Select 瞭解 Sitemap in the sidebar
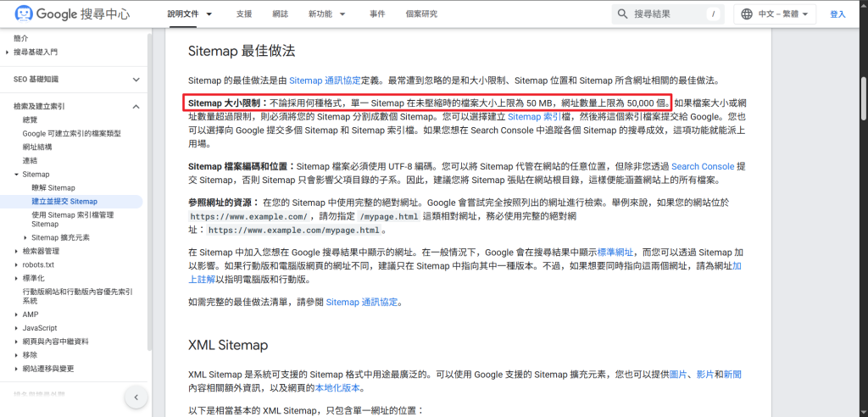868x417 pixels. pos(53,187)
